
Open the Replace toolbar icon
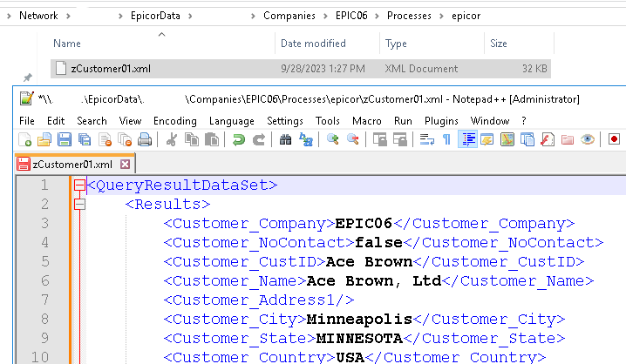(306, 139)
